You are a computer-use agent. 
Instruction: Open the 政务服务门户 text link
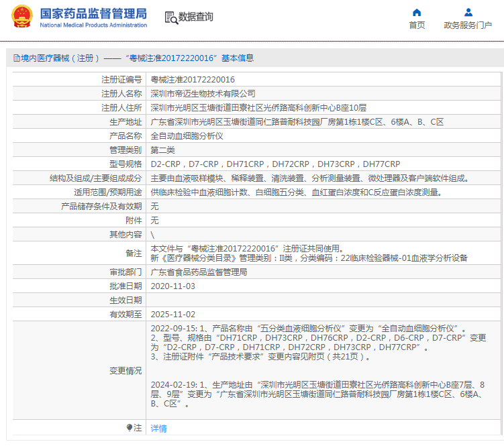tap(468, 25)
